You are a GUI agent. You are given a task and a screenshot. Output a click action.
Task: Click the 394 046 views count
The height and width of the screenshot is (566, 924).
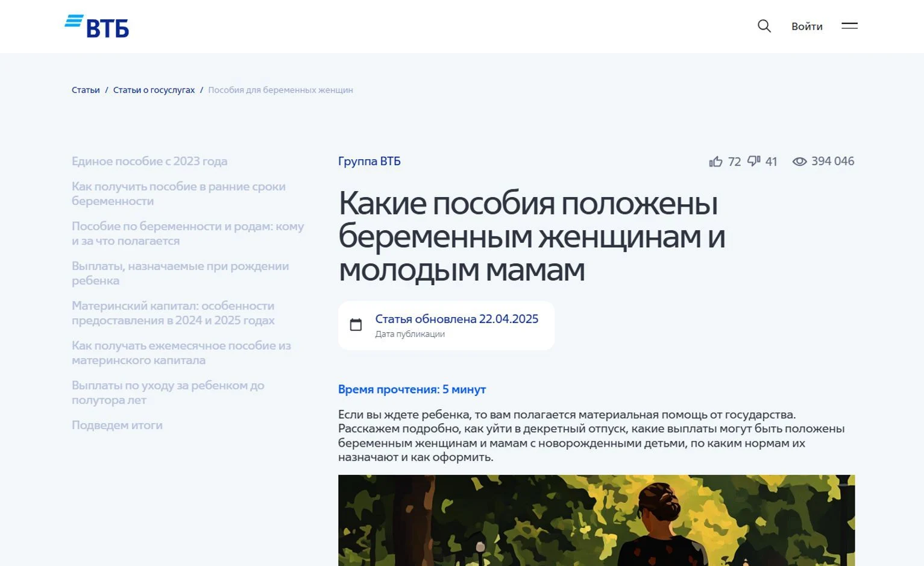(833, 161)
